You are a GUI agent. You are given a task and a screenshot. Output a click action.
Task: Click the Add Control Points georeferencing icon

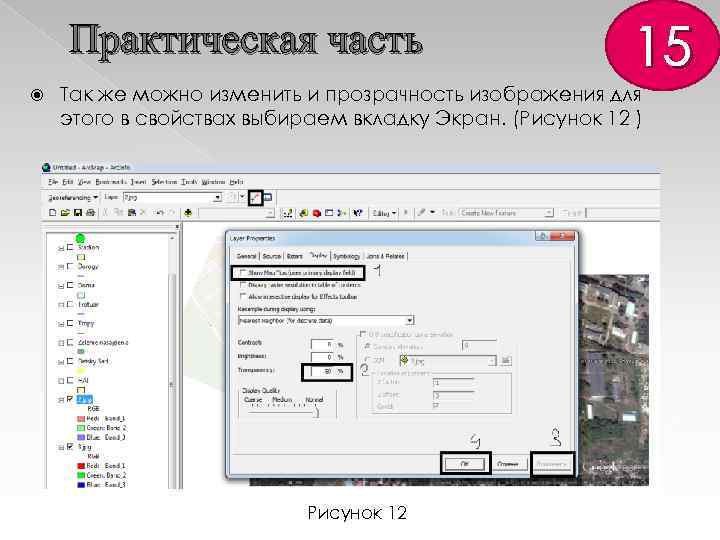255,197
